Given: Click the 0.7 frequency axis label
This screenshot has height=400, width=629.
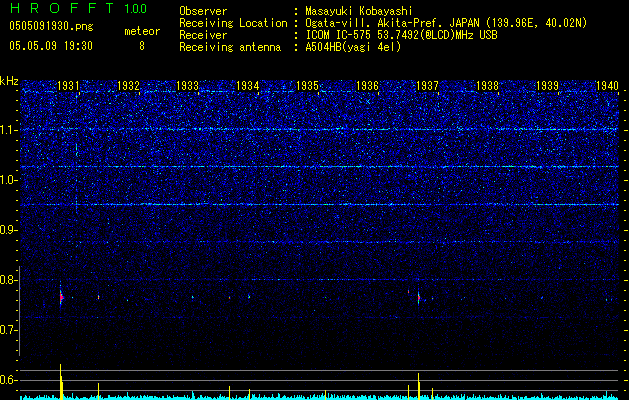Looking at the screenshot, I should pos(8,330).
